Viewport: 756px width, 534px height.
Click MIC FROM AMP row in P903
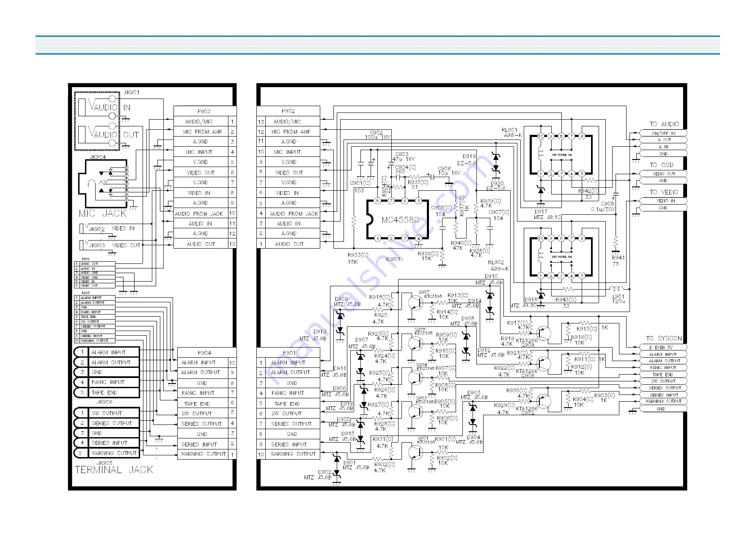click(205, 131)
